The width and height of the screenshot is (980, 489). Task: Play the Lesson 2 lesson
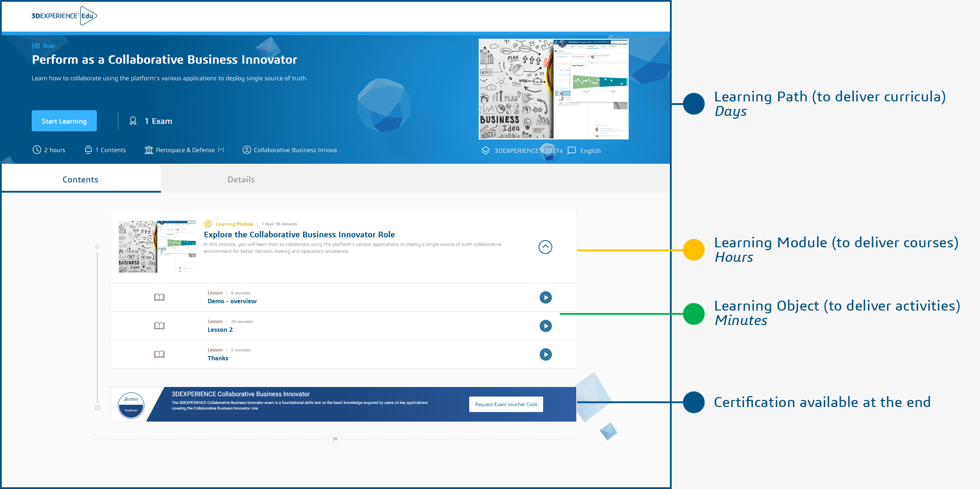pyautogui.click(x=546, y=326)
